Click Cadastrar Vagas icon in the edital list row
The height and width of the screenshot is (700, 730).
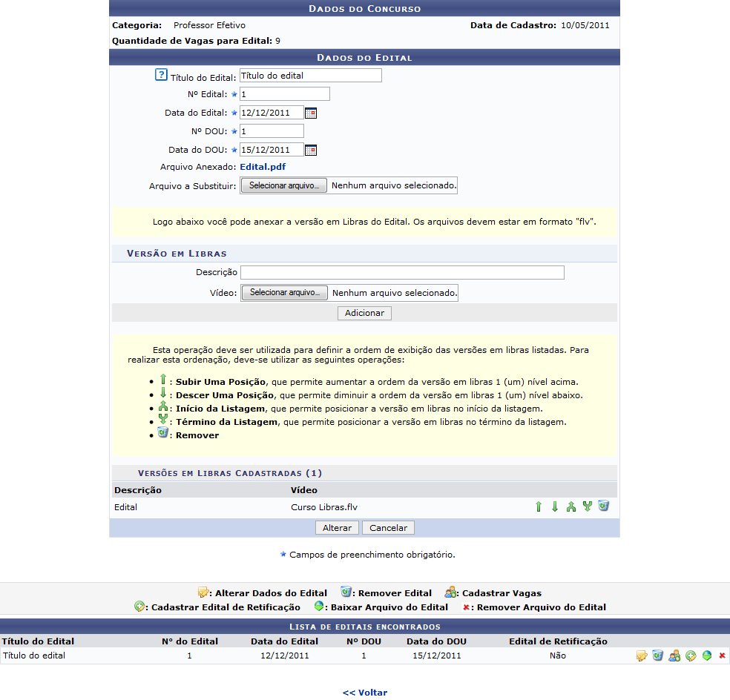pyautogui.click(x=674, y=656)
